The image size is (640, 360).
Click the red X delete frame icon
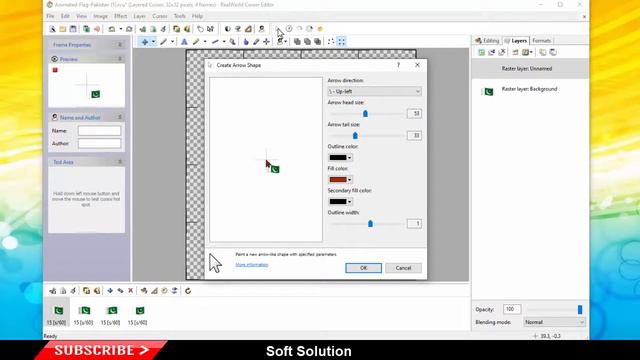point(131,291)
